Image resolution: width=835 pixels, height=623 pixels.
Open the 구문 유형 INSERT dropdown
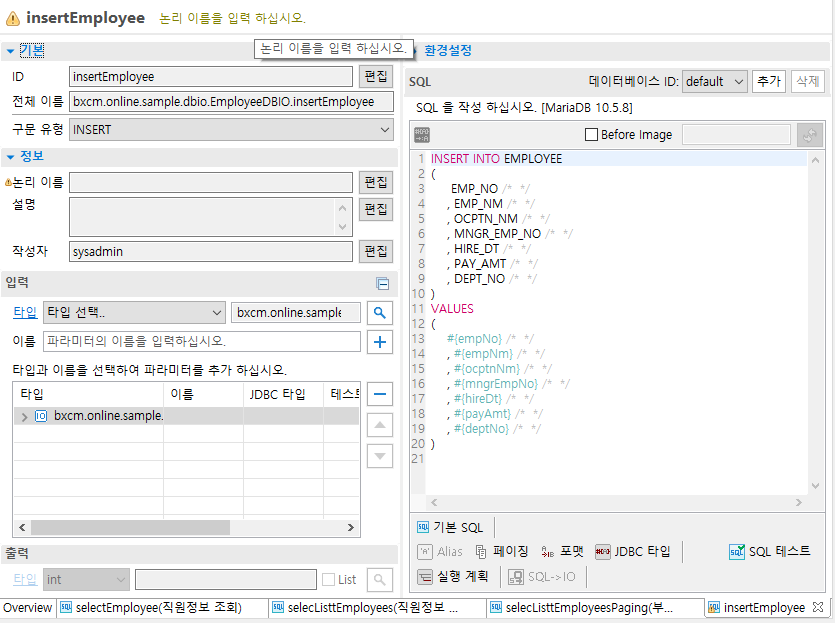[231, 130]
